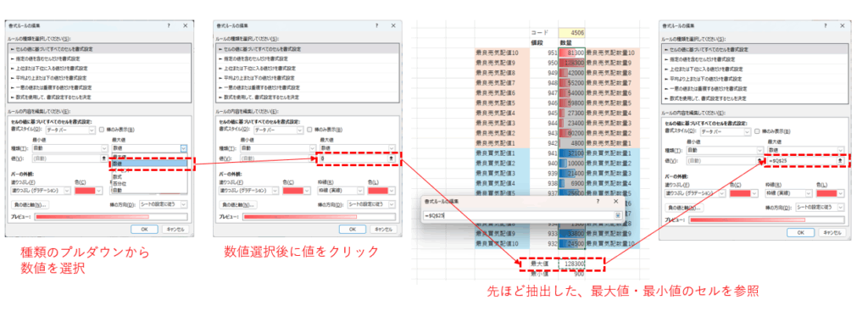Click the 数量 column header cell
The width and height of the screenshot is (868, 311).
point(572,42)
